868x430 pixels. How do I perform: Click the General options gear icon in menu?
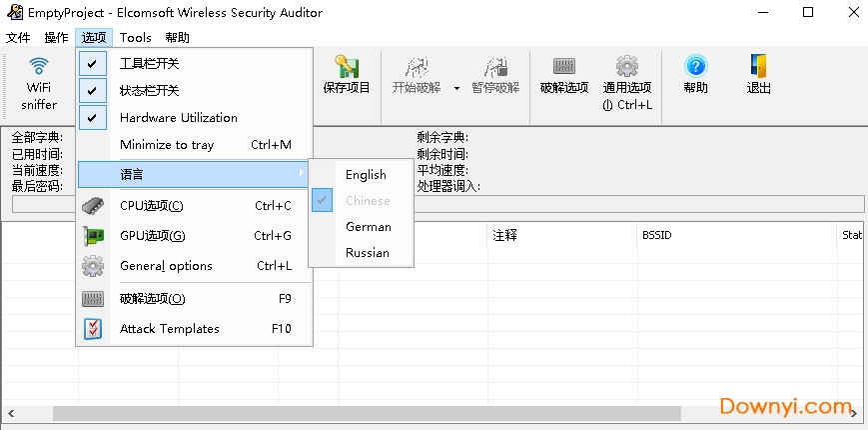pyautogui.click(x=93, y=266)
